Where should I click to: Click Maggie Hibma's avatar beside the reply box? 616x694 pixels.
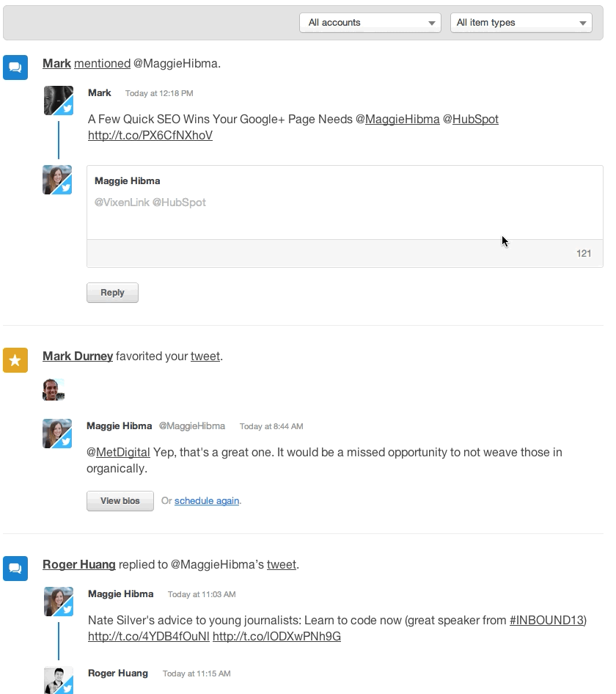57,180
